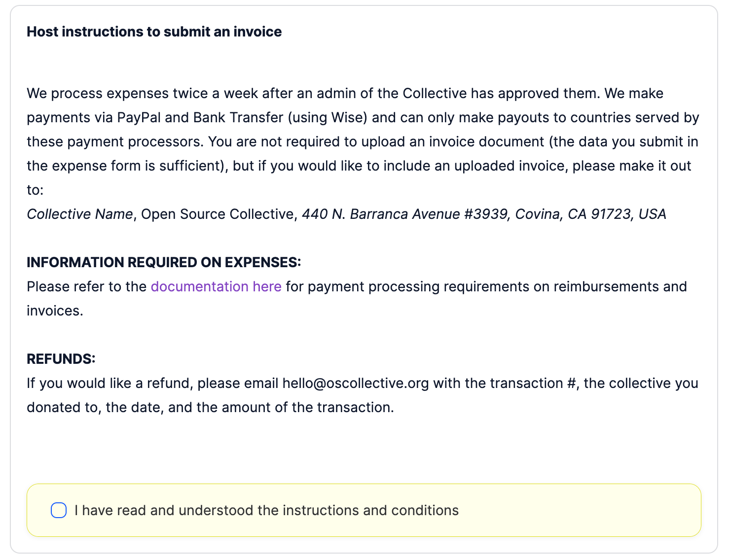730x560 pixels.
Task: Click the "REFUNDS:" heading
Action: pos(61,359)
